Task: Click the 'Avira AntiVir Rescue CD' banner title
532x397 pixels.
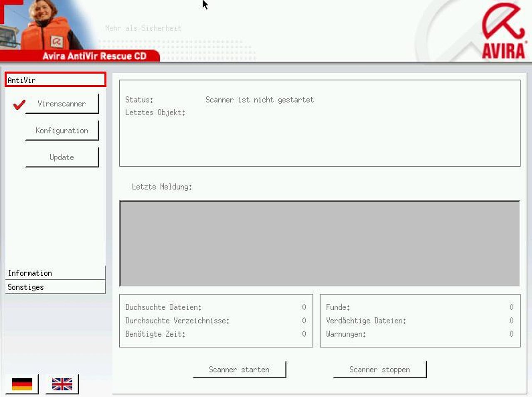Action: [x=94, y=56]
